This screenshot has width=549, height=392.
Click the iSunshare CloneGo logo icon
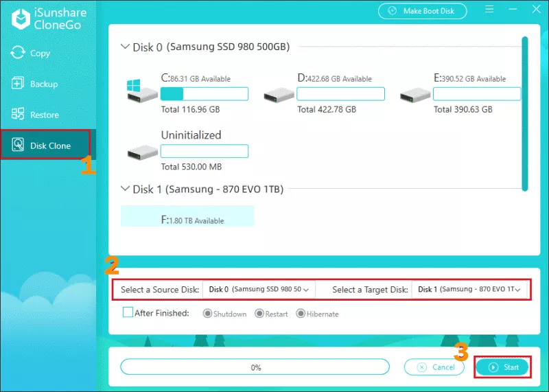(x=21, y=19)
